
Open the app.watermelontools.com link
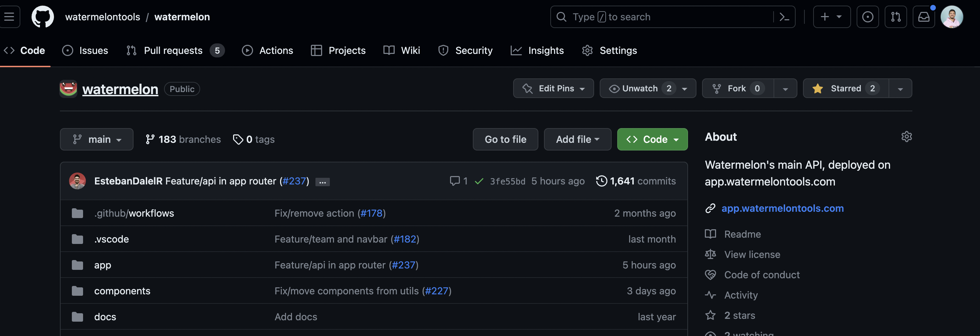click(782, 208)
